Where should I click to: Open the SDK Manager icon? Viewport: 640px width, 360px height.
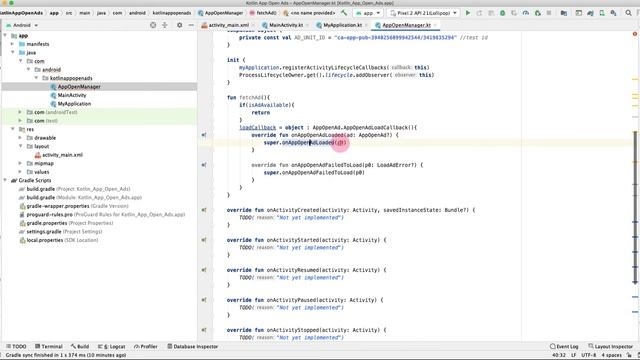(613, 13)
